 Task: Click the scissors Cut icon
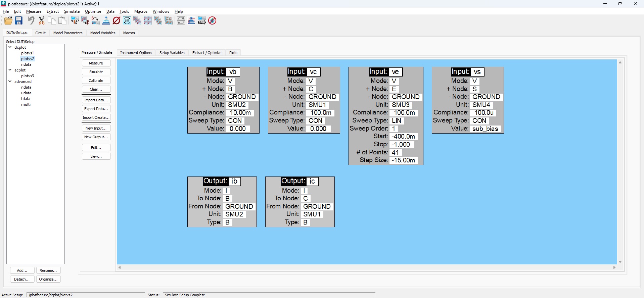tap(42, 21)
